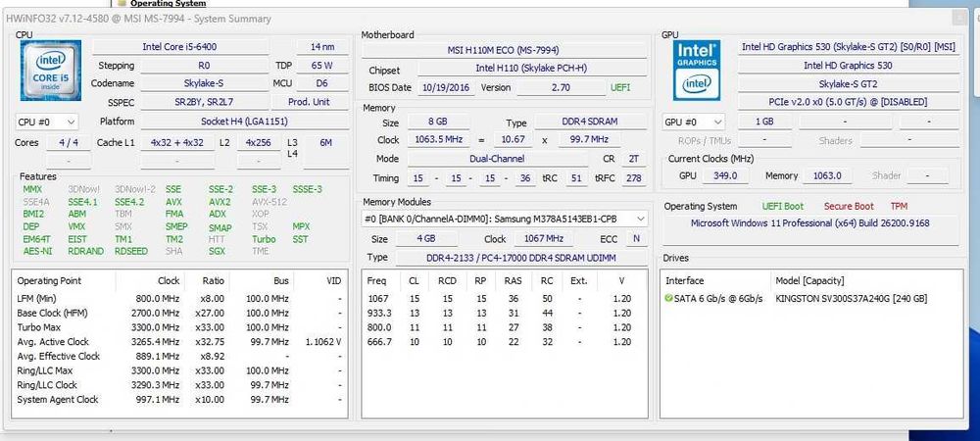Open the CPU #0 selector dropdown
980x441 pixels.
[x=46, y=122]
